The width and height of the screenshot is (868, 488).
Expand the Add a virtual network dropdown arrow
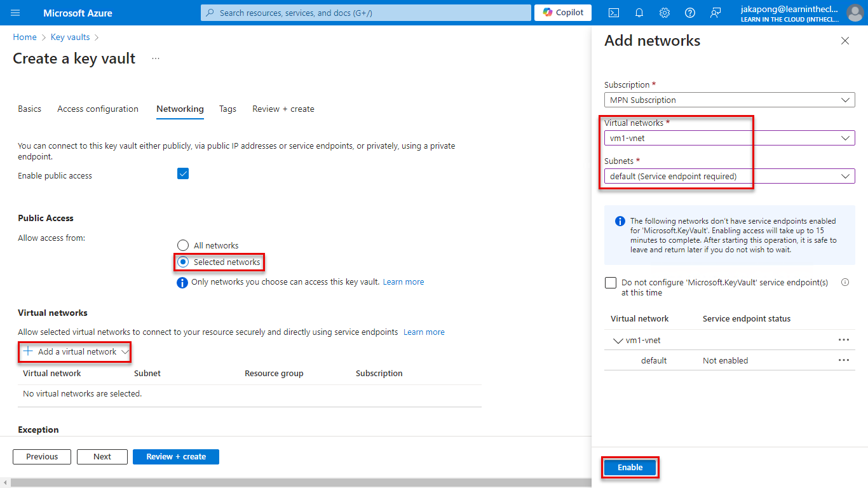[125, 351]
